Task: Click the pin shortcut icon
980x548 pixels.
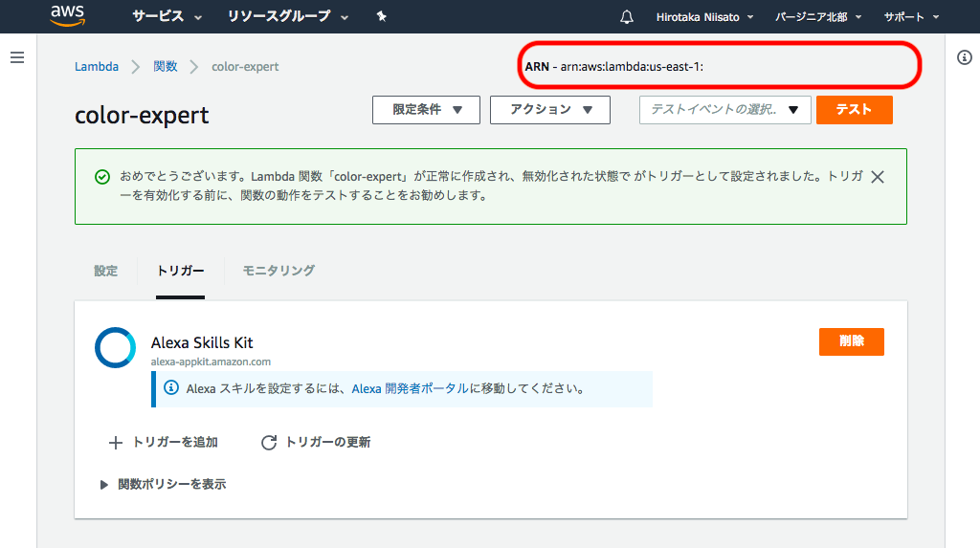Action: [x=381, y=17]
